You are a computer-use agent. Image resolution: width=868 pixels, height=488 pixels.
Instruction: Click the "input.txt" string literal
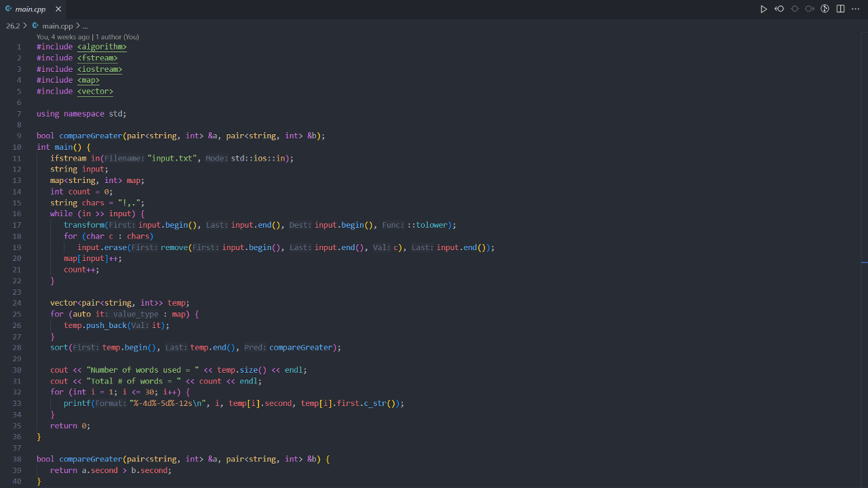click(x=172, y=158)
